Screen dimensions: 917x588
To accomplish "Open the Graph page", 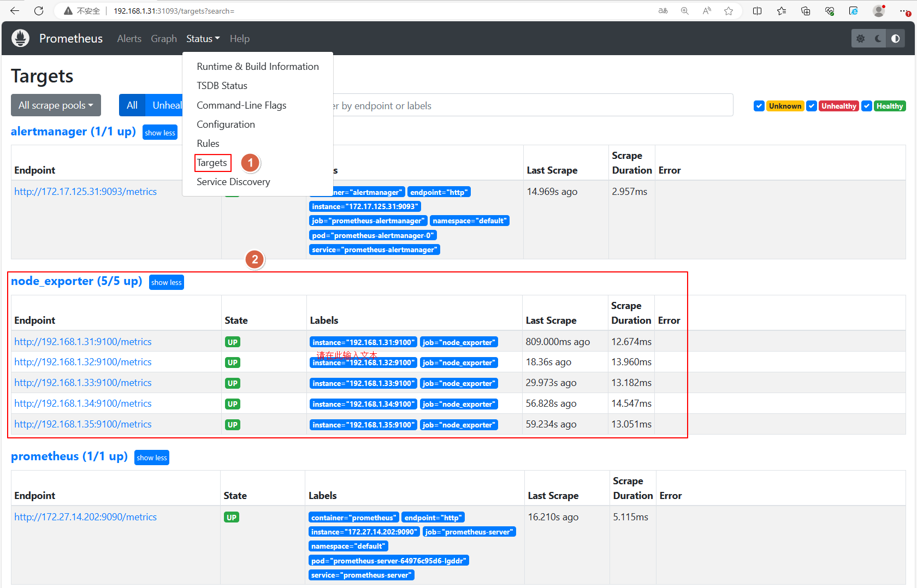I will (164, 39).
